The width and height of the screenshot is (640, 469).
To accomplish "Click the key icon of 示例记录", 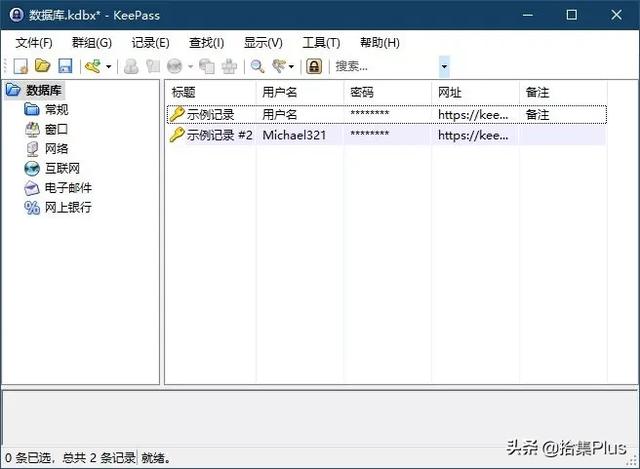I will pos(177,114).
